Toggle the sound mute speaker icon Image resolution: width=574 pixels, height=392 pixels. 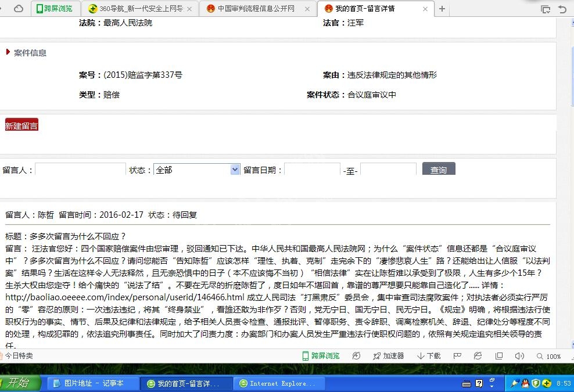[x=519, y=356]
